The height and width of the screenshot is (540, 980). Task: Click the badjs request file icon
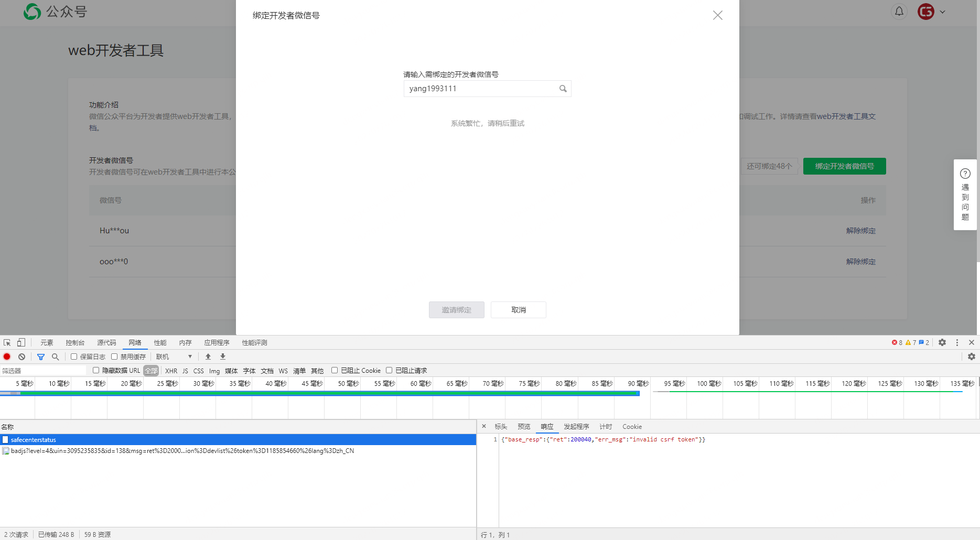pos(6,451)
